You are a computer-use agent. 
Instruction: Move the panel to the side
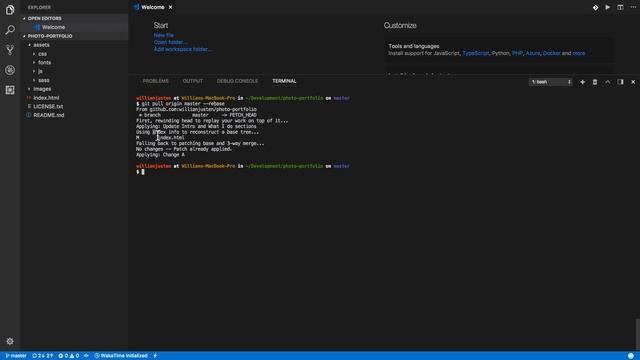(x=620, y=82)
